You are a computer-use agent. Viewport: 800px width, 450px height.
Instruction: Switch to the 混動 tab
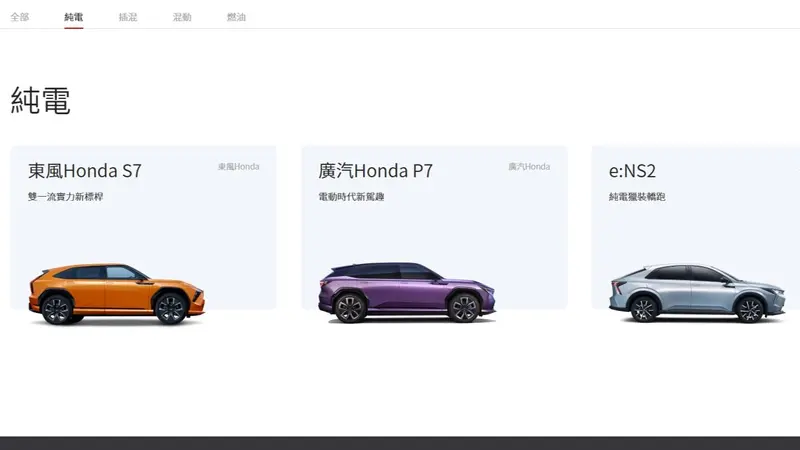point(182,17)
